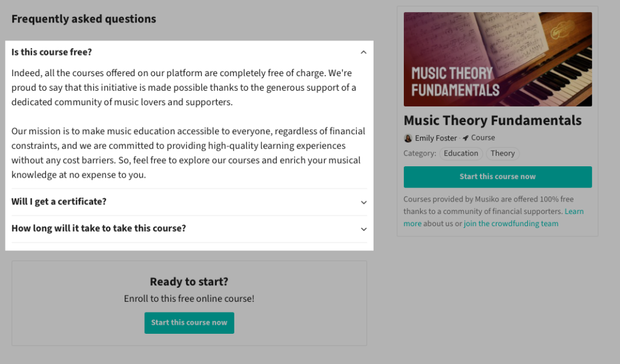Open the "Will I get a certificate?" question
The width and height of the screenshot is (620, 364).
tap(59, 201)
